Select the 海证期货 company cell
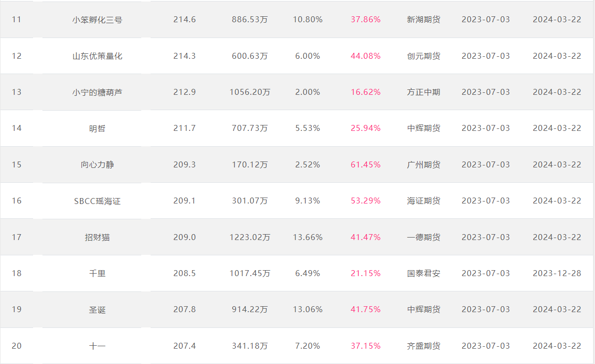595x364 pixels. (424, 201)
